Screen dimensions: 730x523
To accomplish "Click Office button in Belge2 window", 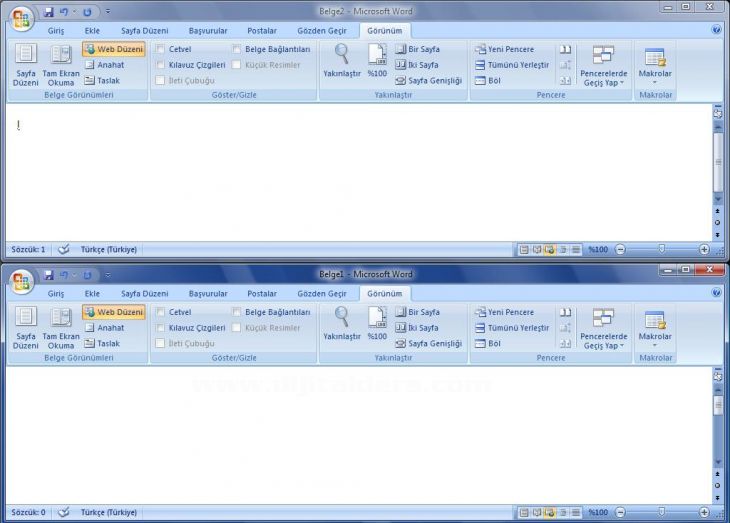I will 21,20.
